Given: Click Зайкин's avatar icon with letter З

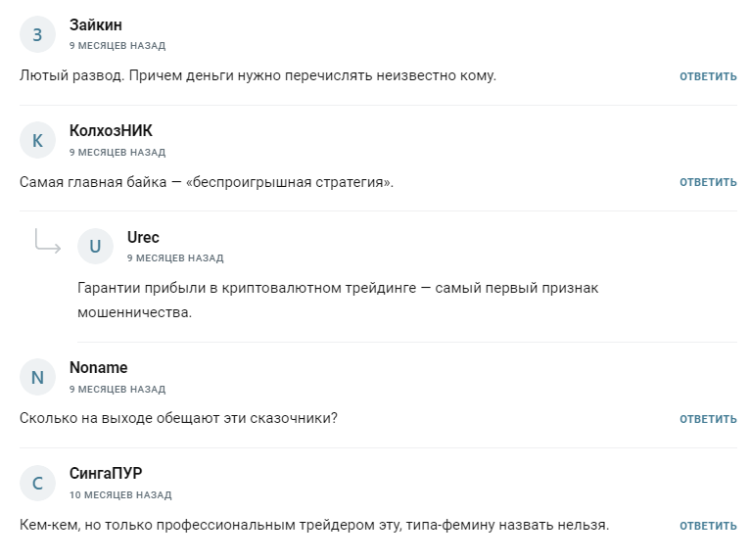Looking at the screenshot, I should pos(37,34).
